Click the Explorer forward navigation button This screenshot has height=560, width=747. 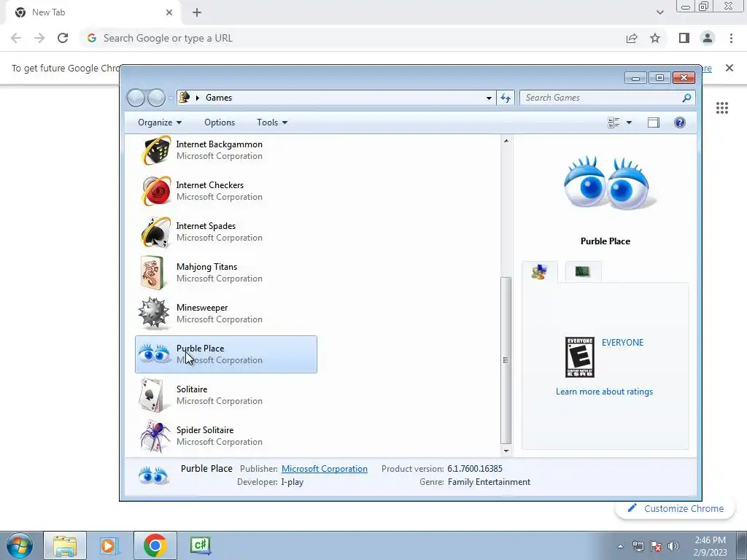coord(156,98)
